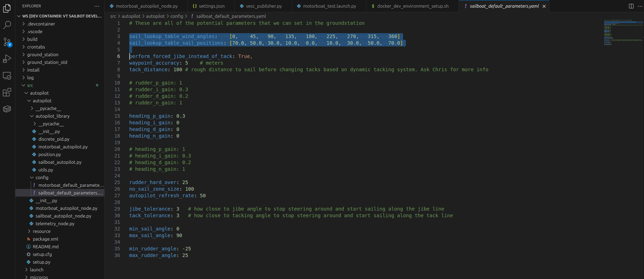The width and height of the screenshot is (644, 279).
Task: Close the sailboat_default_parameters.yaml tab
Action: [x=544, y=6]
